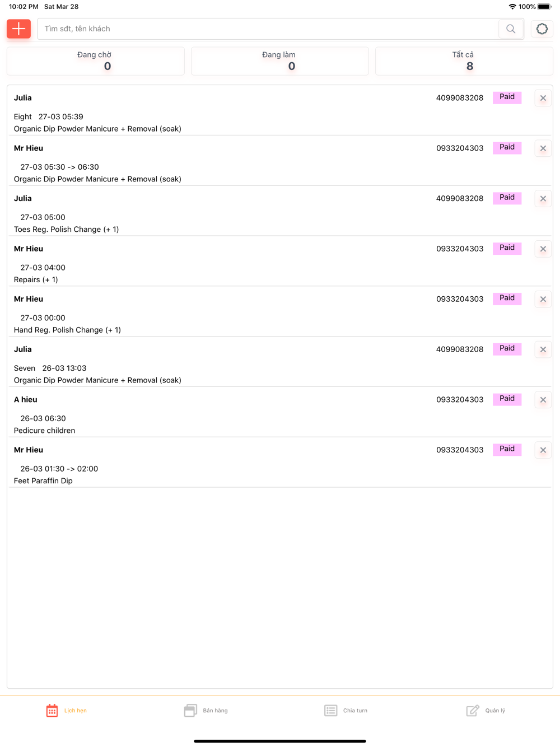
Task: Click the magnifying glass search icon
Action: click(511, 29)
